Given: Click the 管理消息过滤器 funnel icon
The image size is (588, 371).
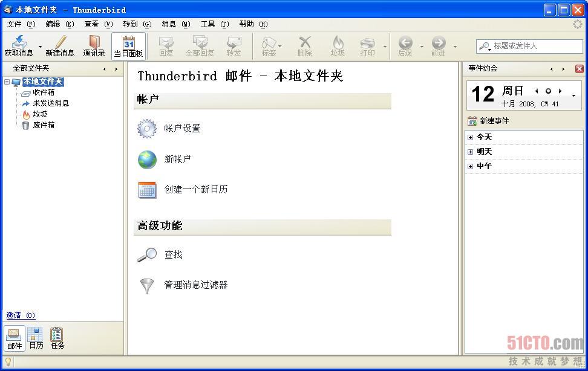Looking at the screenshot, I should point(147,286).
